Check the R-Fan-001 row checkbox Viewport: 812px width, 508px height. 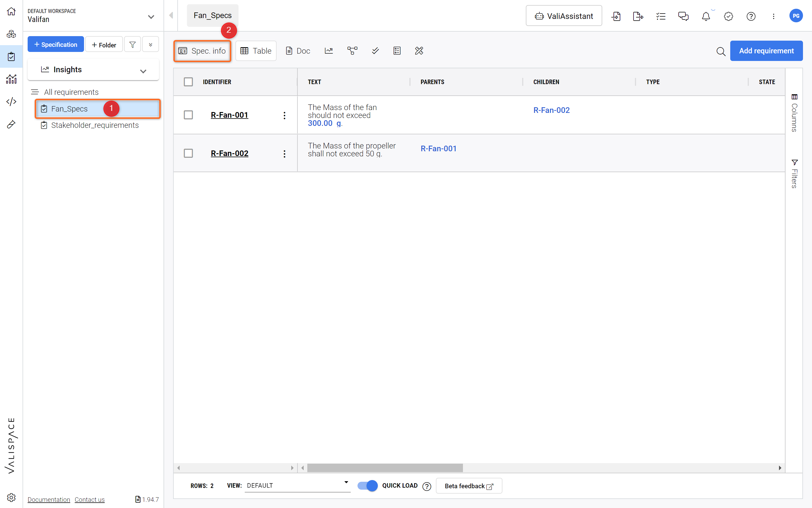(x=188, y=115)
